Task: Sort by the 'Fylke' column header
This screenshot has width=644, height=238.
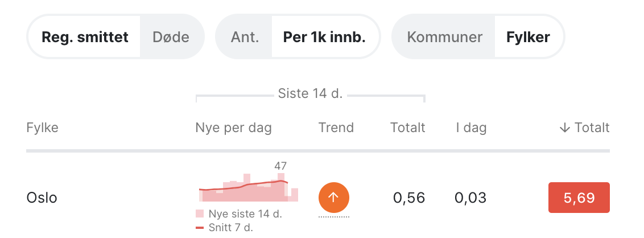Action: click(x=43, y=128)
